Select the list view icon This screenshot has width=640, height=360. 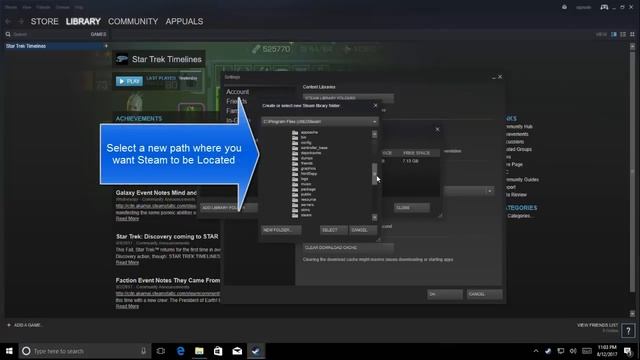pyautogui.click(x=623, y=35)
